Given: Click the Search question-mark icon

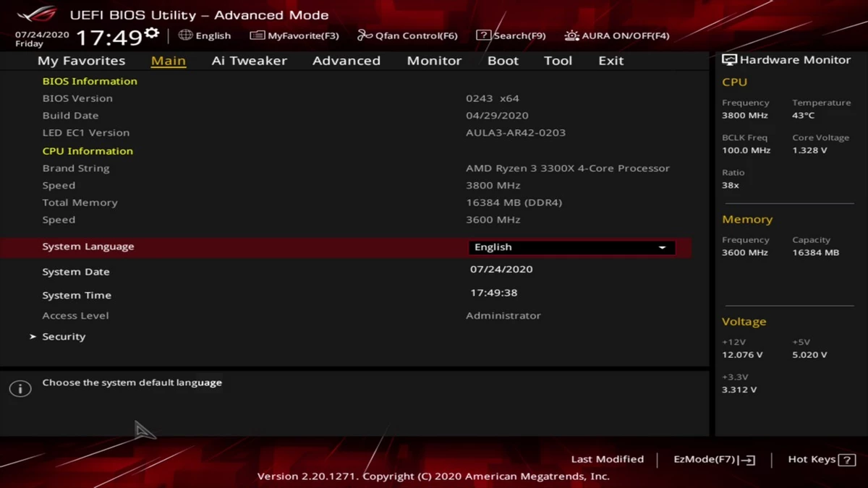Looking at the screenshot, I should pos(483,35).
